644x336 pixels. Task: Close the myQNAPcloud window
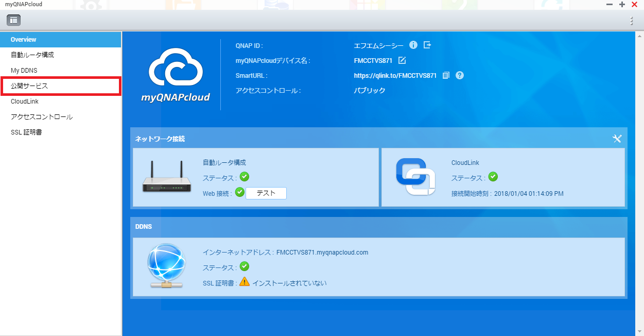pos(634,4)
